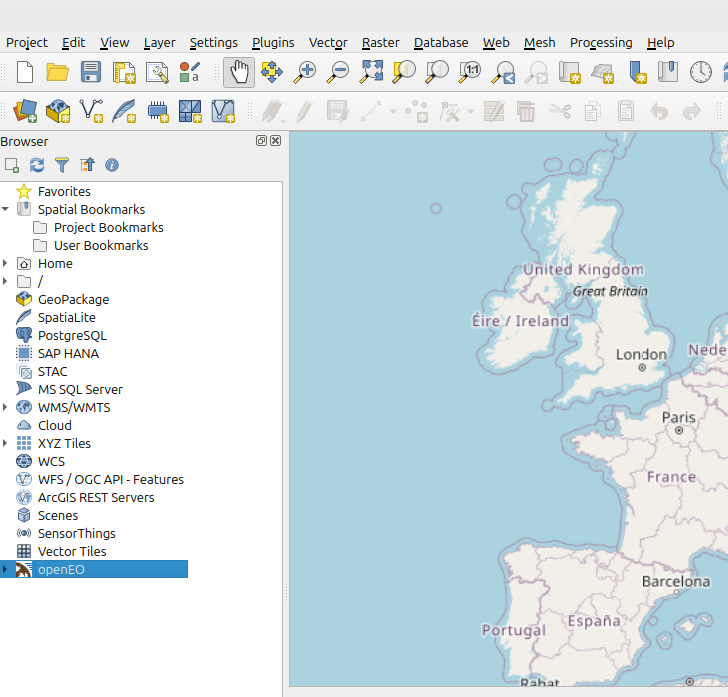This screenshot has height=697, width=728.
Task: Select the Pan Map hand tool
Action: [239, 72]
